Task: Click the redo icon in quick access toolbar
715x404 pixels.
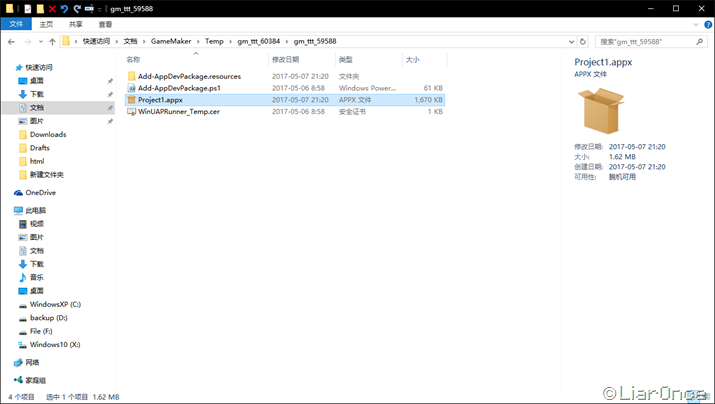Action: tap(77, 9)
